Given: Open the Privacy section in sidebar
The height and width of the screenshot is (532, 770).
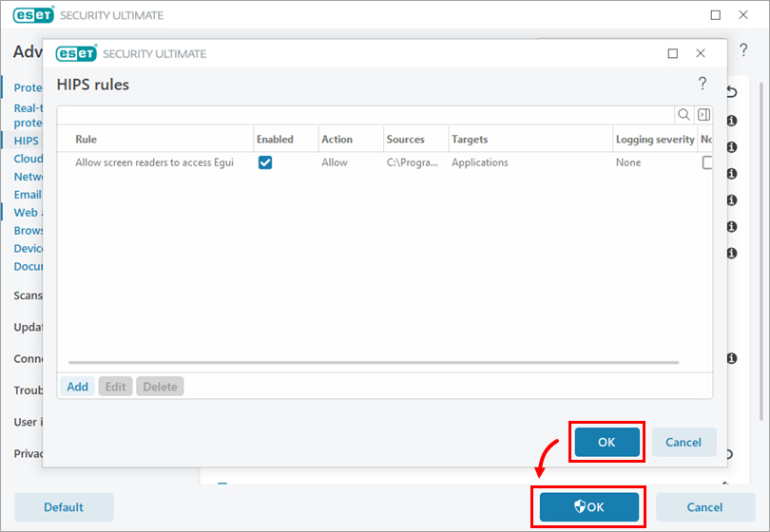Looking at the screenshot, I should pyautogui.click(x=28, y=453).
